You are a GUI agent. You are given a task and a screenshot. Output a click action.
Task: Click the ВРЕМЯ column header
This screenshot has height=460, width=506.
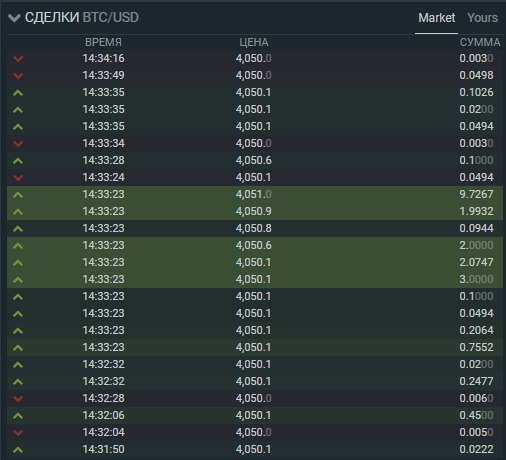tap(103, 42)
